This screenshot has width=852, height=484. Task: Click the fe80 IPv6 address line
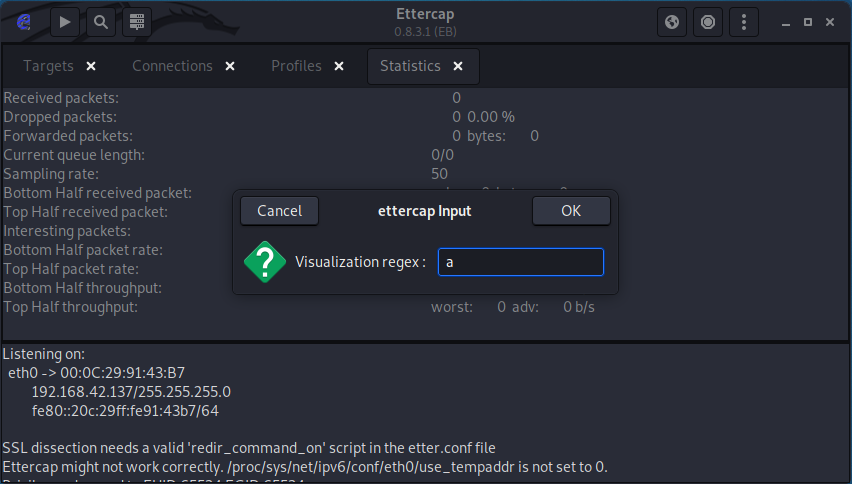pyautogui.click(x=125, y=411)
